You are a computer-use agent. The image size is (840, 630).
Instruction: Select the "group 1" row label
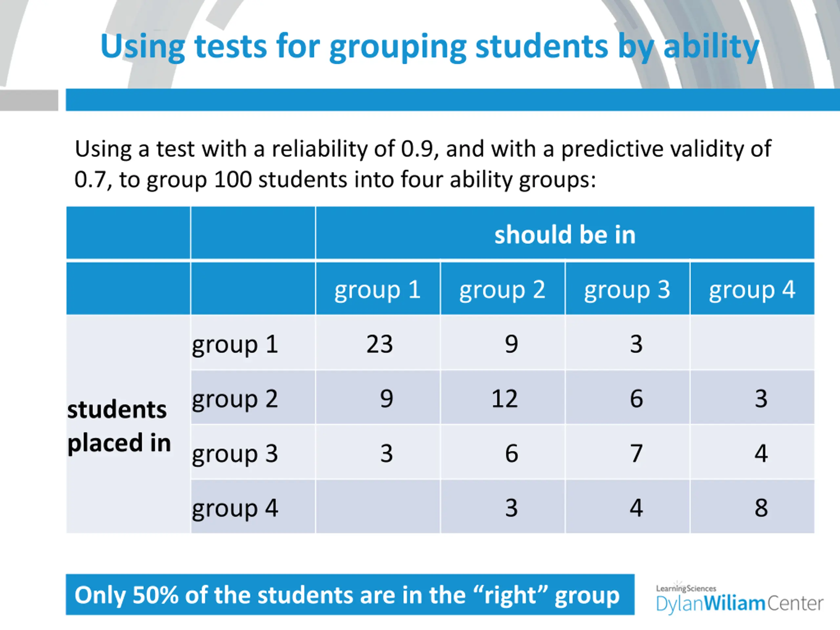pyautogui.click(x=235, y=345)
